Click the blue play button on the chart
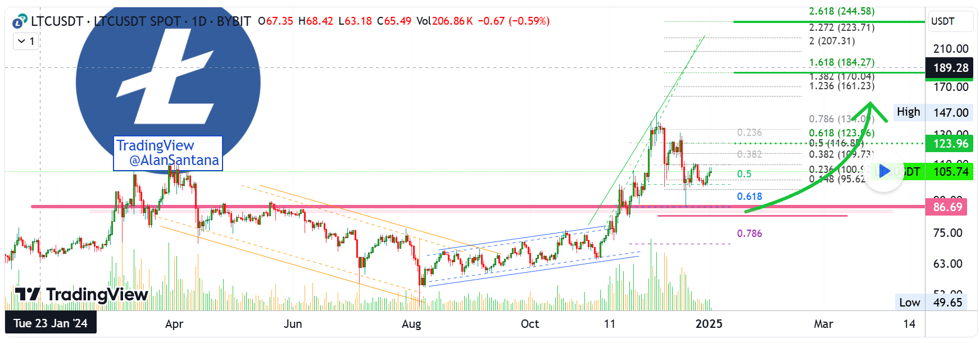The image size is (980, 343). [883, 171]
